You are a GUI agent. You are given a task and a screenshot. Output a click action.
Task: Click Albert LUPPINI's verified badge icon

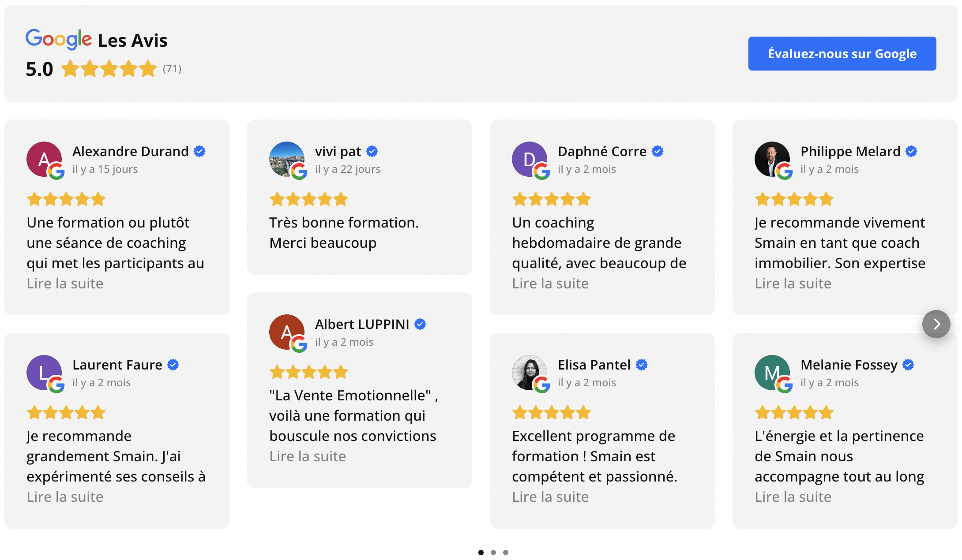[420, 324]
